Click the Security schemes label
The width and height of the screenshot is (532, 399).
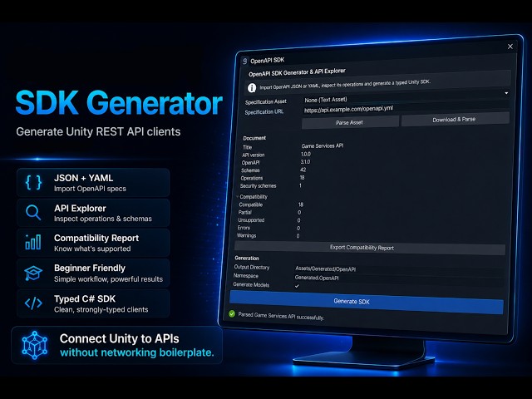(258, 186)
